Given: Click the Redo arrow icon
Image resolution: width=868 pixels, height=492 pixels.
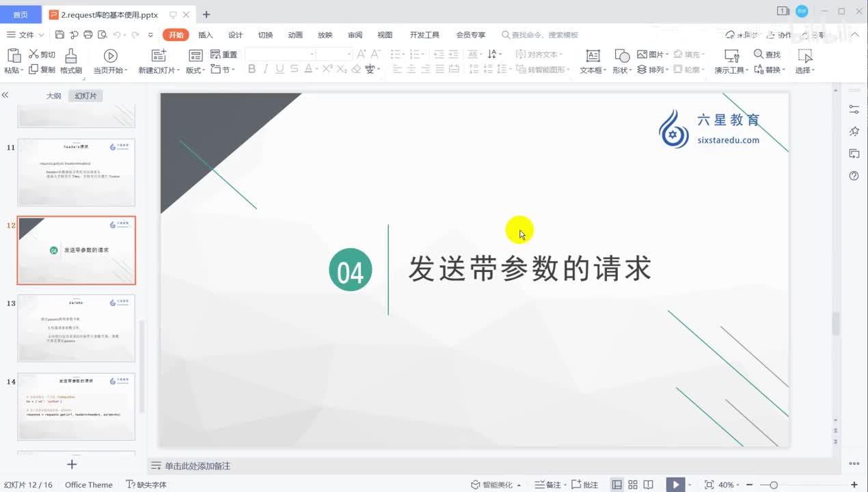Looking at the screenshot, I should 135,35.
